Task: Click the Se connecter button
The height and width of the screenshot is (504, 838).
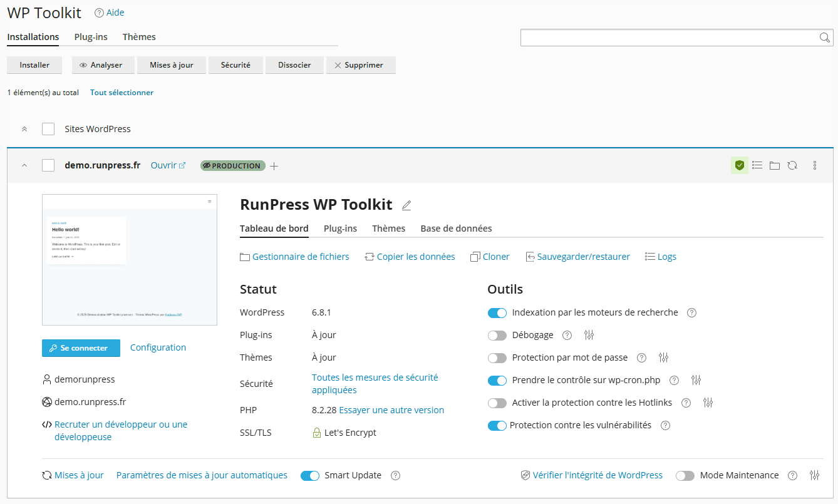Action: (x=81, y=348)
